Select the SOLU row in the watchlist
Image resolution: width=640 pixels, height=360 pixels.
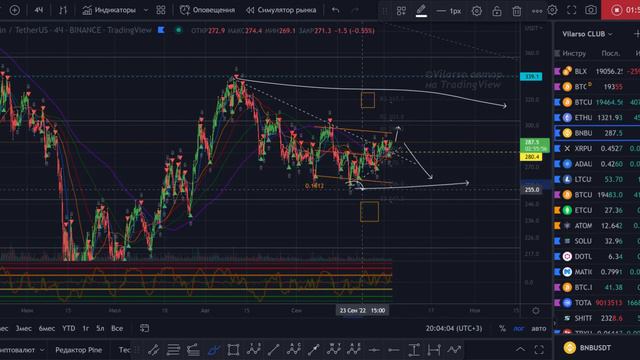click(x=597, y=241)
